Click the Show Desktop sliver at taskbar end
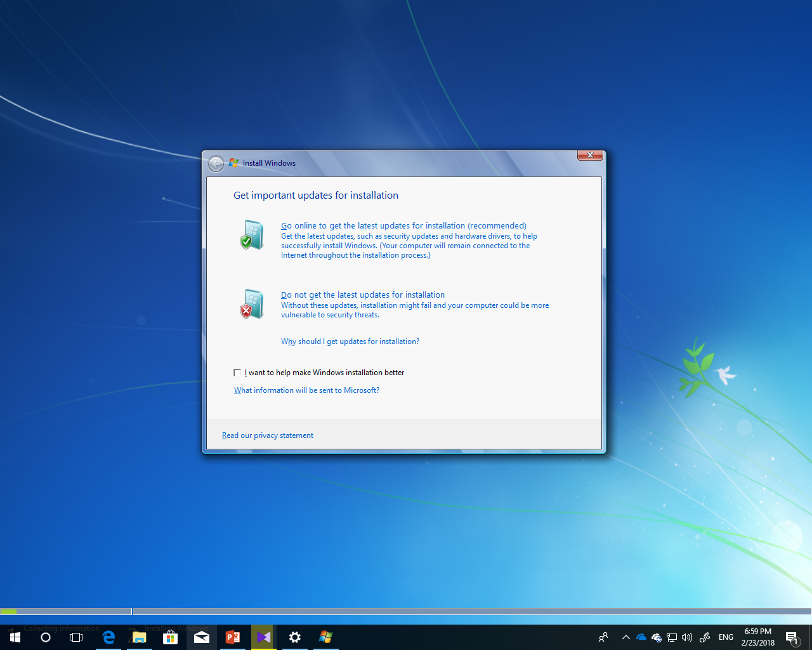This screenshot has height=650, width=812. click(810, 637)
